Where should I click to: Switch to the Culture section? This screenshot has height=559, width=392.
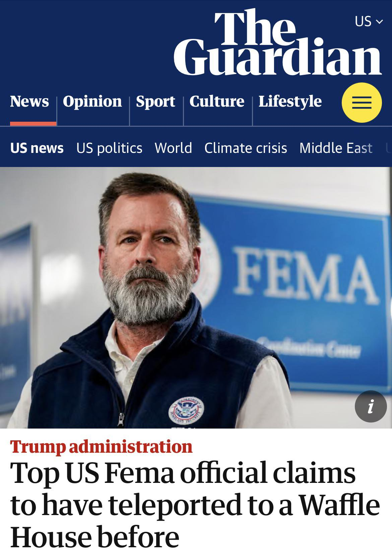tap(217, 101)
